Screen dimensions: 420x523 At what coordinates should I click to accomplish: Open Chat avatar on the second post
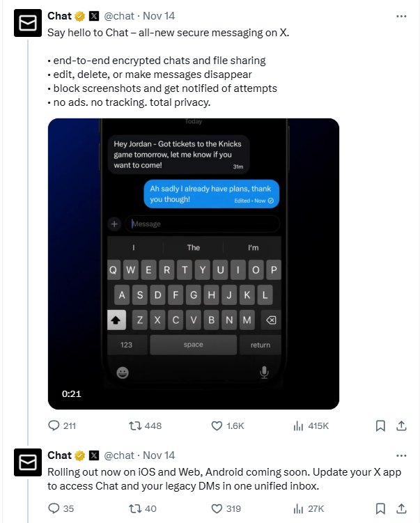click(x=29, y=465)
